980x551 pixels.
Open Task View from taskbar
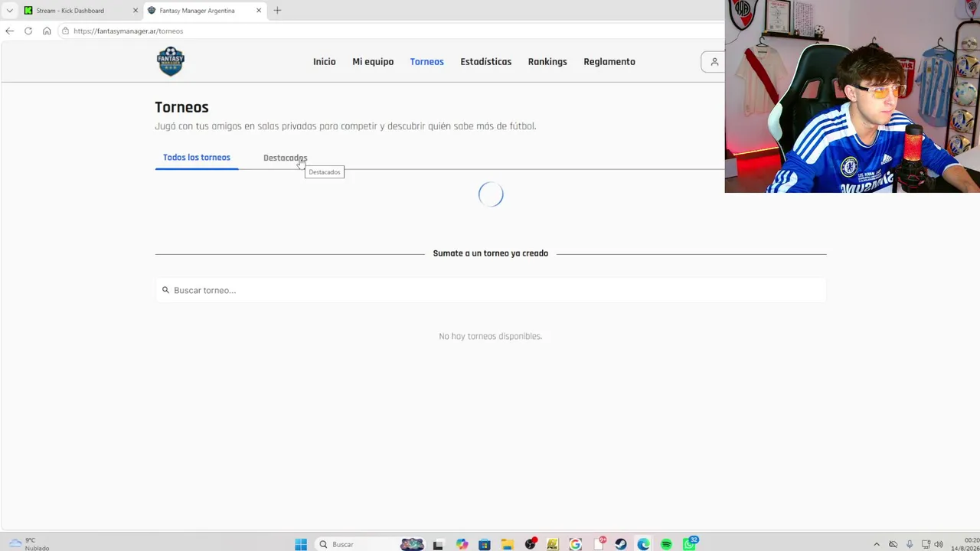[x=438, y=544]
